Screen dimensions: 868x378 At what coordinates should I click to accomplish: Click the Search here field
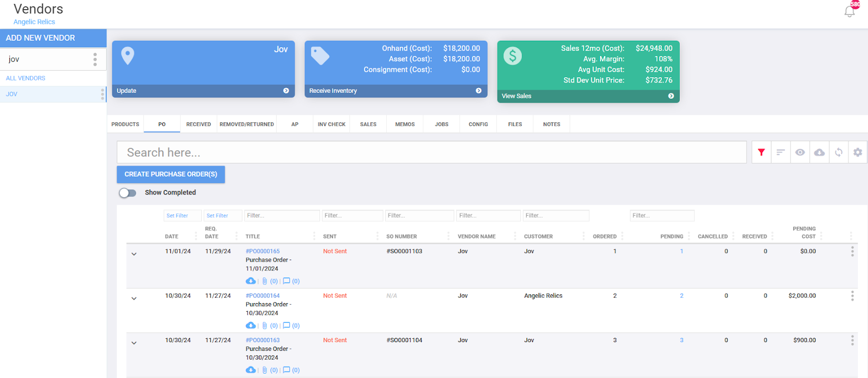click(x=432, y=153)
